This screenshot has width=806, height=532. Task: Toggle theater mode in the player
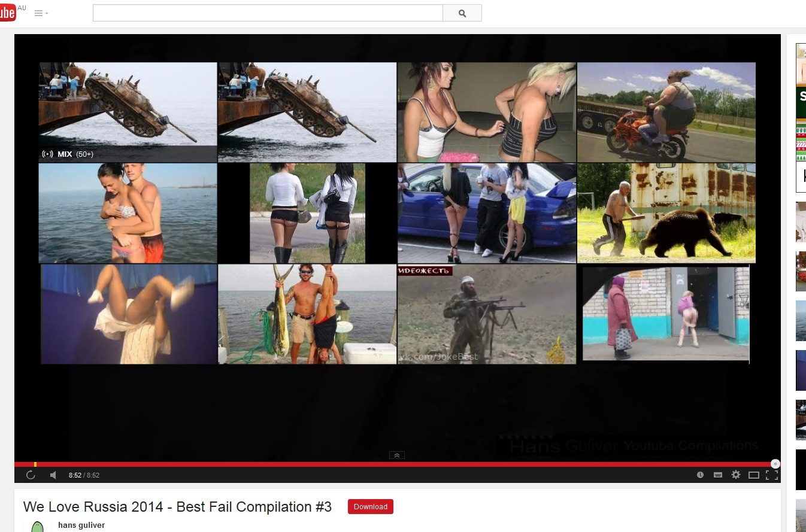[754, 475]
